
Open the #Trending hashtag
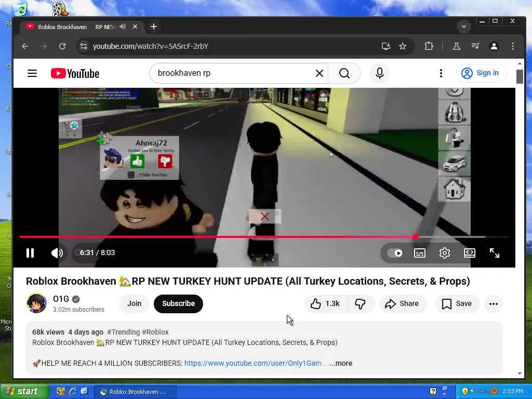click(124, 332)
